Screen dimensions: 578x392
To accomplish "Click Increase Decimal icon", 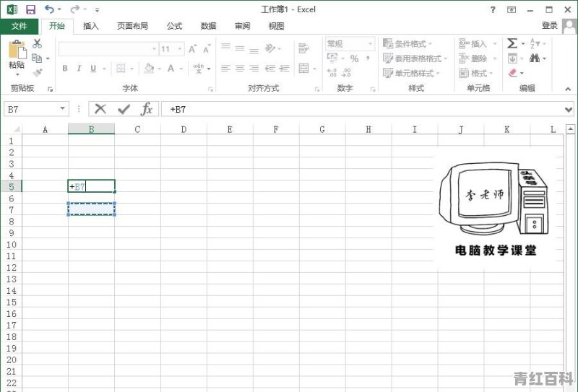I will click(332, 73).
